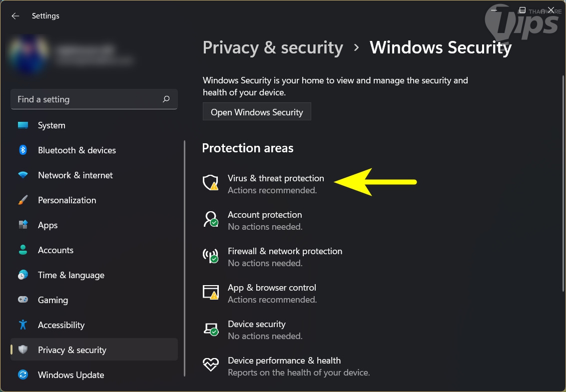The width and height of the screenshot is (566, 392).
Task: Click the Firewall & network protection icon
Action: coord(210,256)
